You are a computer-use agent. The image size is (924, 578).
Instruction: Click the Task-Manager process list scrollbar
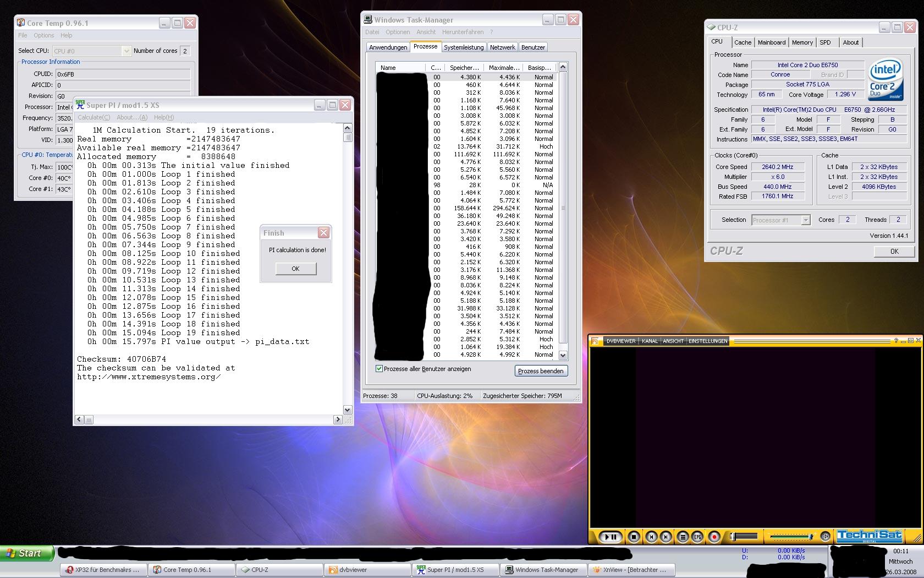(563, 211)
